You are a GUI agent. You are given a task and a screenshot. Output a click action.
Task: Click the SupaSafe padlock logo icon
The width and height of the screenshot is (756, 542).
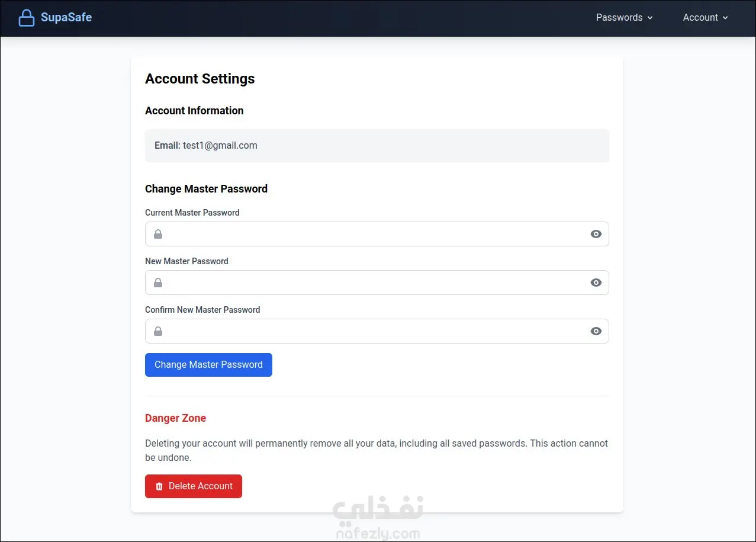point(27,18)
